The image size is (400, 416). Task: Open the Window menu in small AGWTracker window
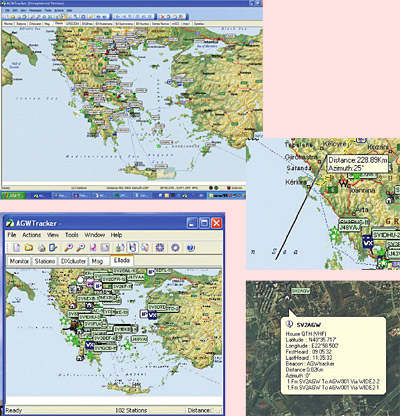(x=95, y=235)
